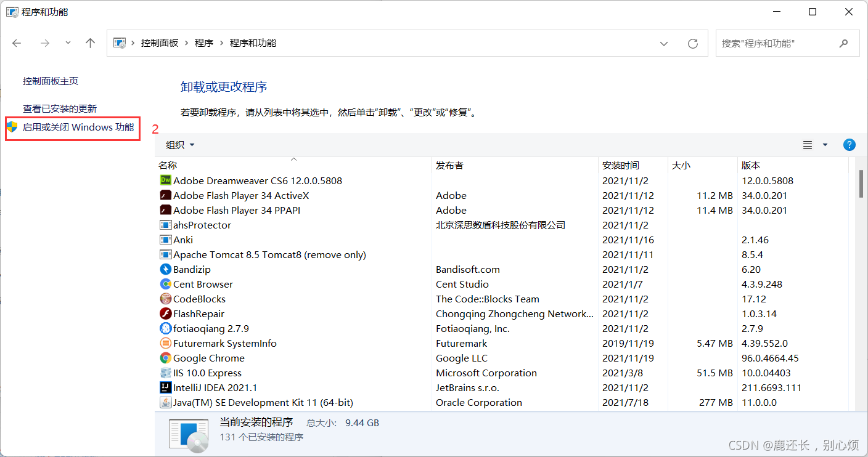Click the Cent Browser program icon
Image resolution: width=868 pixels, height=457 pixels.
(x=165, y=284)
